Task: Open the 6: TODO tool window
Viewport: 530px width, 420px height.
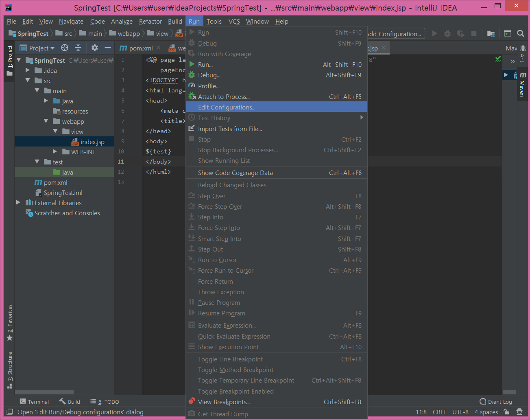Action: tap(105, 402)
